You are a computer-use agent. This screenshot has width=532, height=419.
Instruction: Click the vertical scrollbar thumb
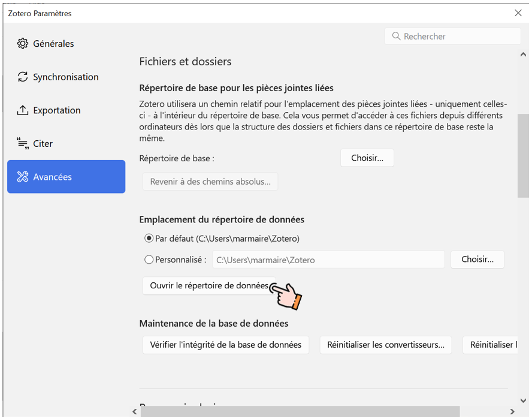pos(523,155)
